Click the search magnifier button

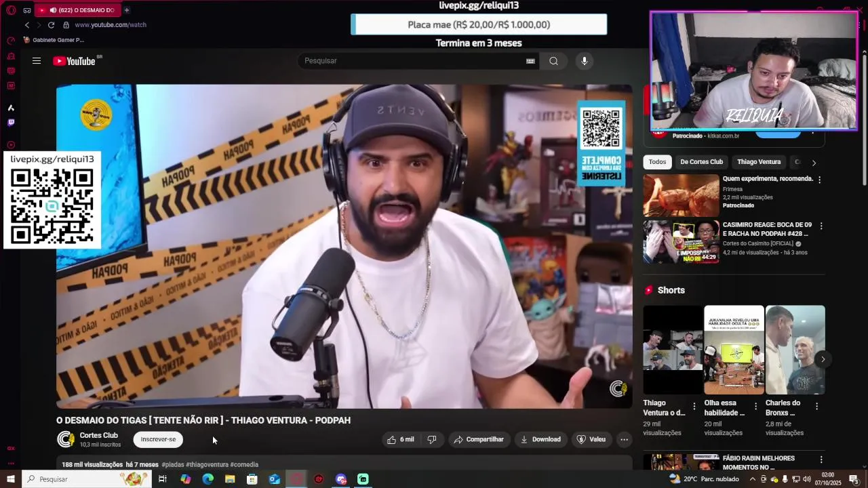553,61
